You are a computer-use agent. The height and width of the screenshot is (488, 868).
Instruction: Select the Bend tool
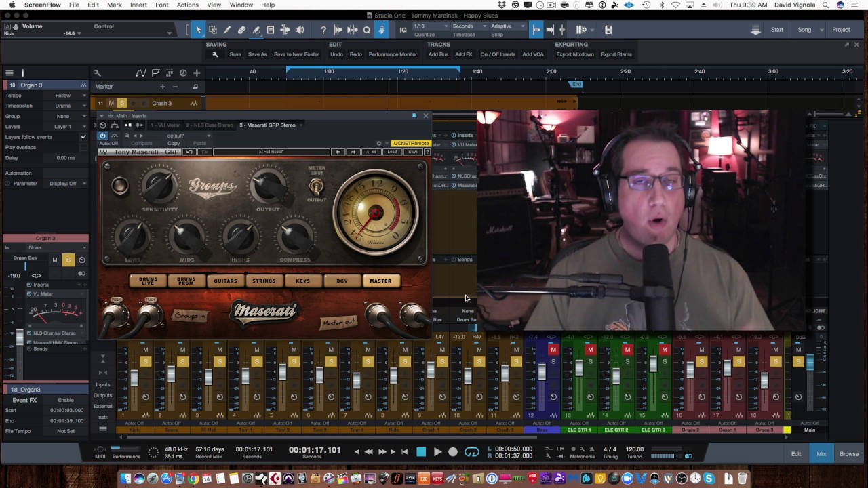point(285,30)
